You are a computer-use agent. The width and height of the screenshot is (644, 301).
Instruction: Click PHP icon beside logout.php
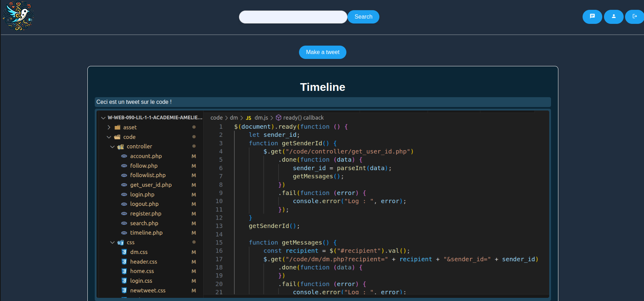[x=124, y=204]
